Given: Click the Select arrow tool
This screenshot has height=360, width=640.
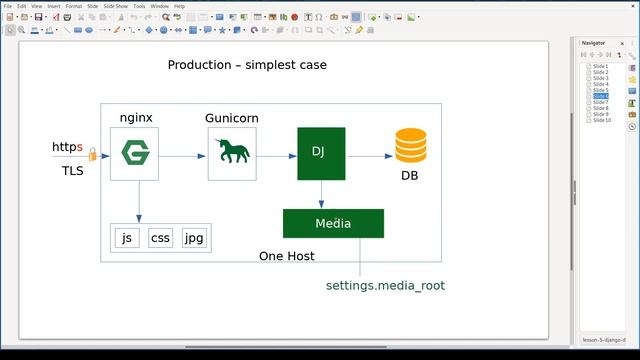Looking at the screenshot, I should click(10, 30).
